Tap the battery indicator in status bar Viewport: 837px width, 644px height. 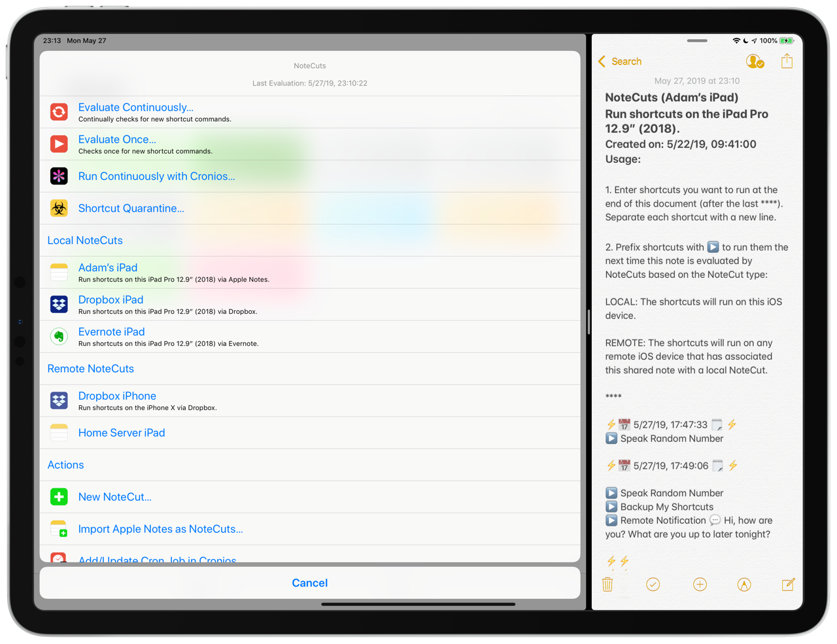click(x=787, y=41)
